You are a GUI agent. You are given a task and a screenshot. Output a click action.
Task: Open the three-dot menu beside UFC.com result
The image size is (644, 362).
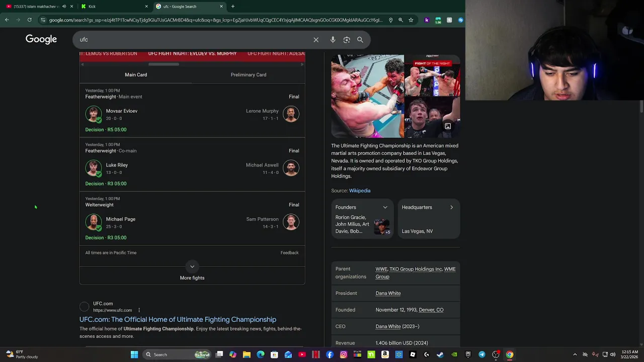(139, 310)
